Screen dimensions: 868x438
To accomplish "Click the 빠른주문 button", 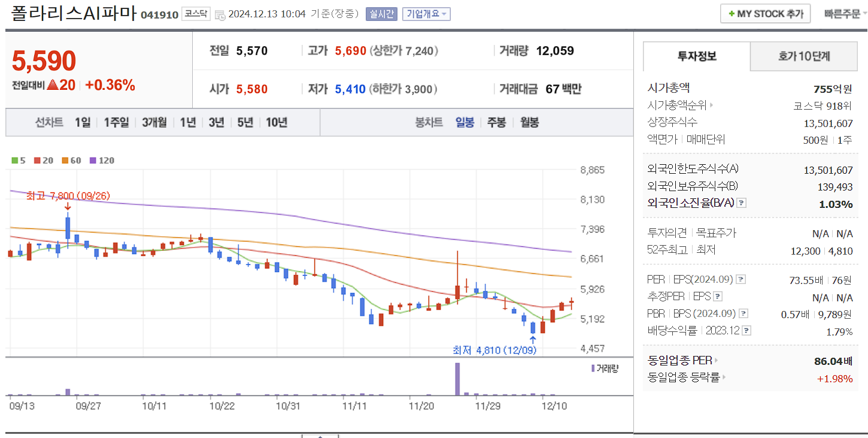I will click(x=843, y=13).
